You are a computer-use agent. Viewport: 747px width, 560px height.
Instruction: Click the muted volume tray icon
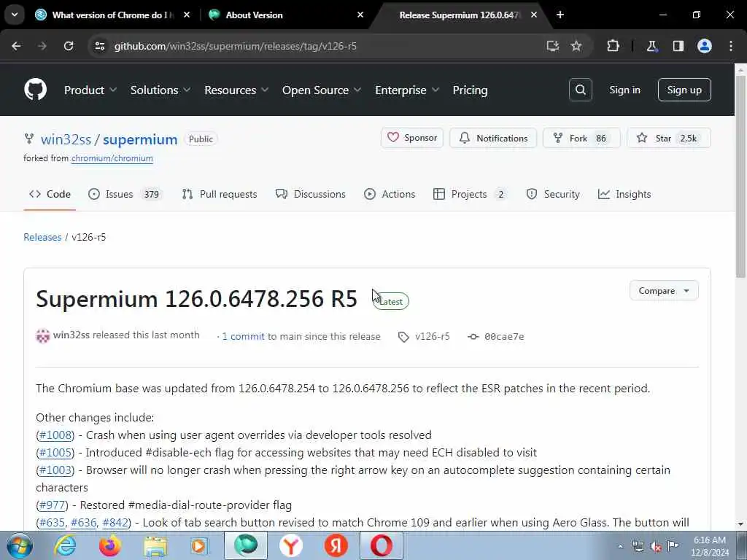point(656,547)
